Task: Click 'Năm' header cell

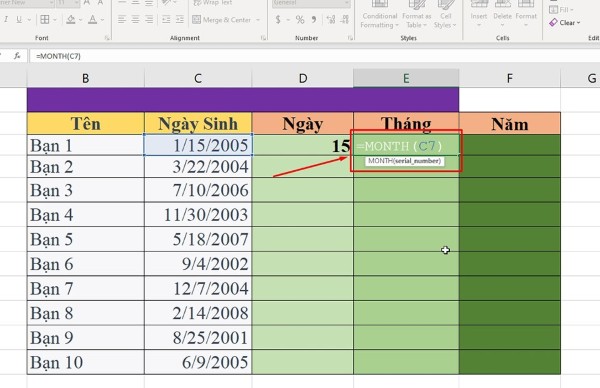Action: pos(510,123)
